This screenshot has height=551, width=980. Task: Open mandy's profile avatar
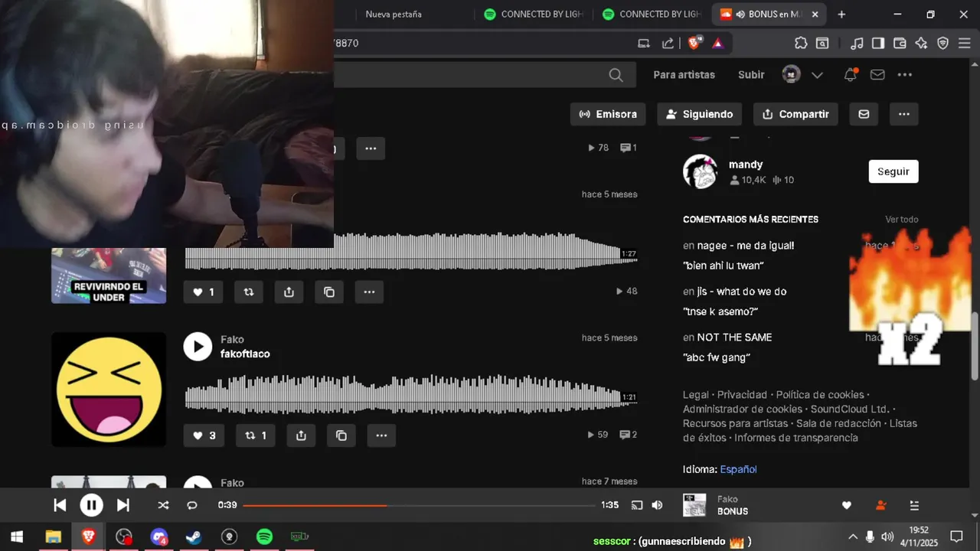pyautogui.click(x=700, y=171)
